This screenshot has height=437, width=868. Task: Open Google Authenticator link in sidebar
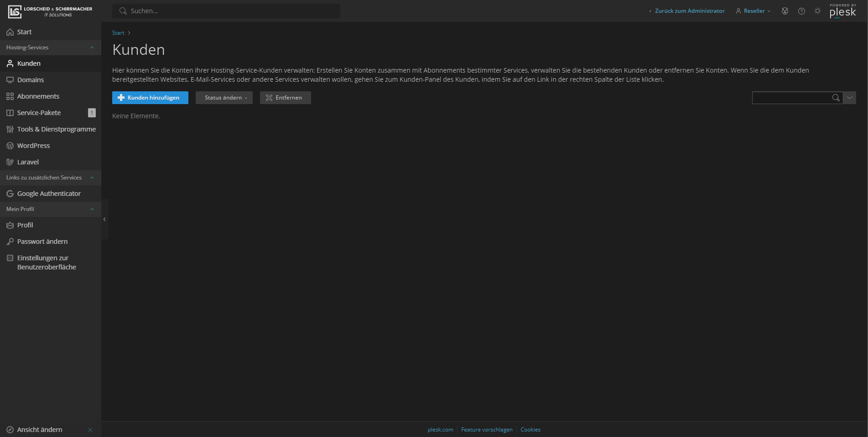49,194
